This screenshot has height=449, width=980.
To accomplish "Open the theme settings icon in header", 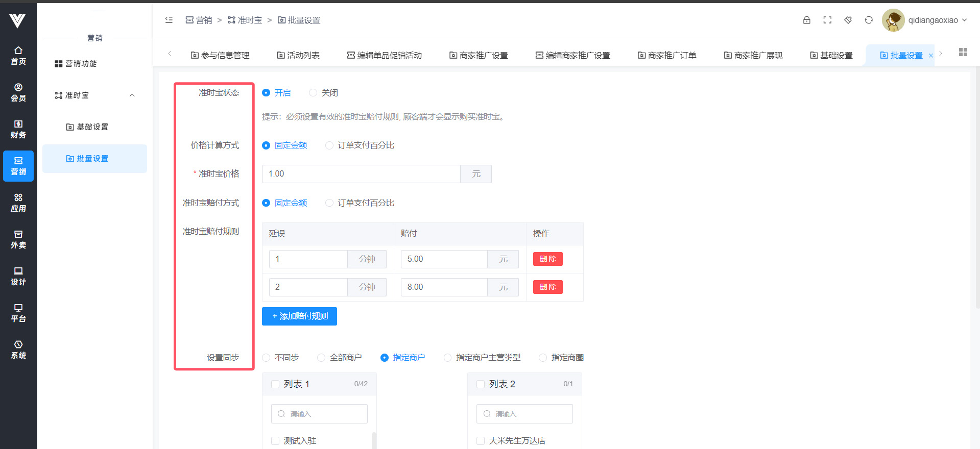I will point(848,20).
